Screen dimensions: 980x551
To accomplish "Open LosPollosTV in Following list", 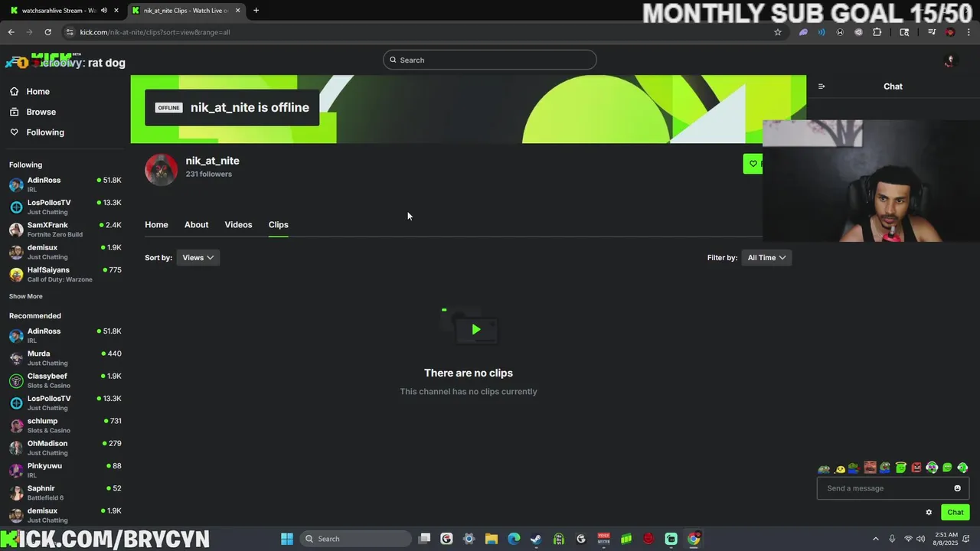I will [x=65, y=207].
